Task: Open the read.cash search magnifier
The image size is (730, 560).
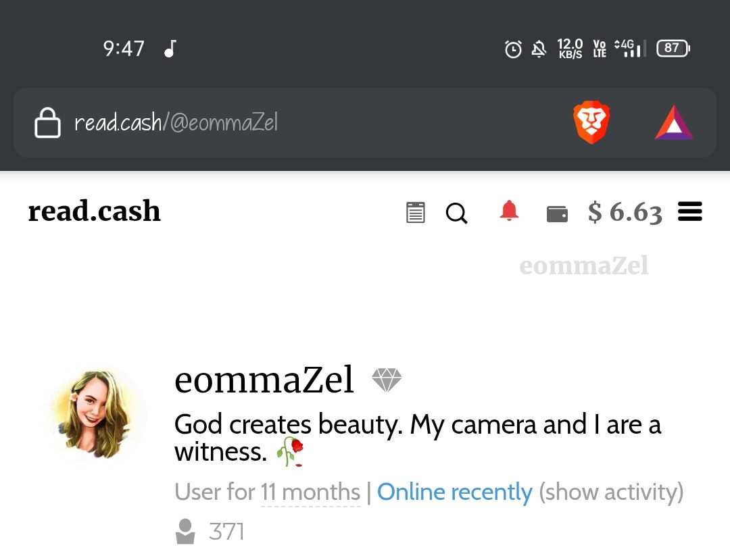Action: tap(456, 213)
